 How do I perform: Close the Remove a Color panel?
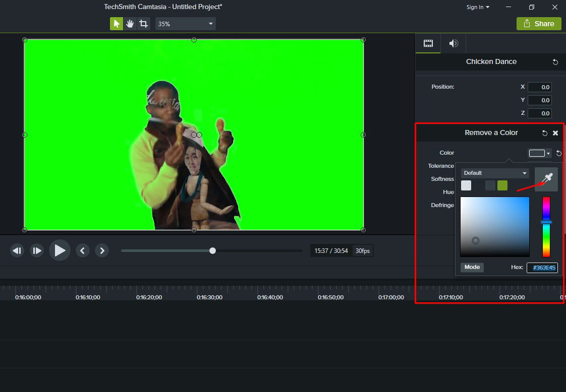pyautogui.click(x=555, y=133)
